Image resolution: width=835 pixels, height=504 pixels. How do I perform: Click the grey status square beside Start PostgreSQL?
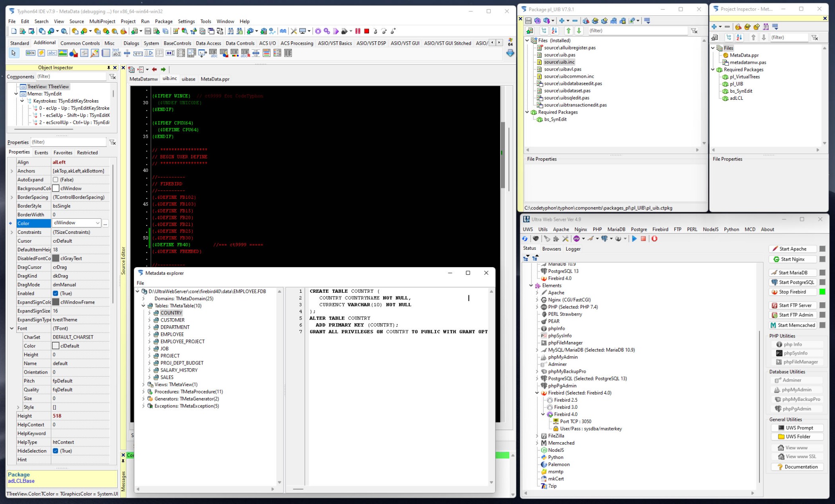click(x=822, y=282)
